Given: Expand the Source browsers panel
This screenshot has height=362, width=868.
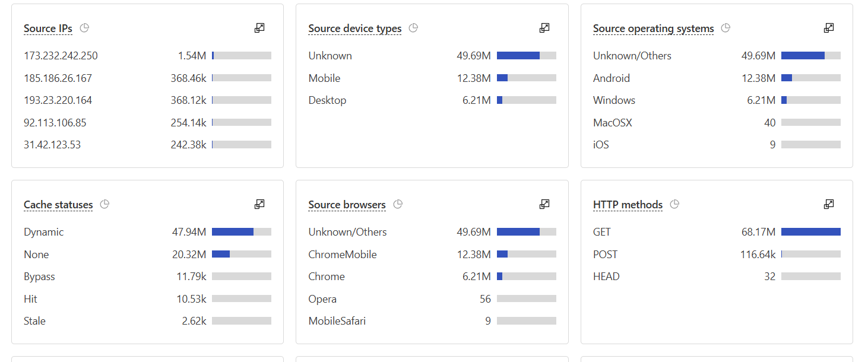Looking at the screenshot, I should point(544,204).
